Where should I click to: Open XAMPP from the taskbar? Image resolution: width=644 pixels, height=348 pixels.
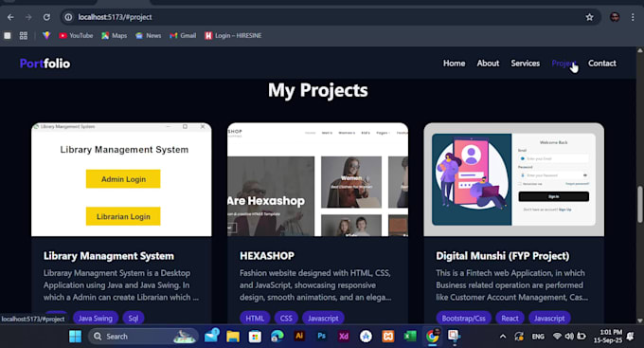pyautogui.click(x=387, y=337)
